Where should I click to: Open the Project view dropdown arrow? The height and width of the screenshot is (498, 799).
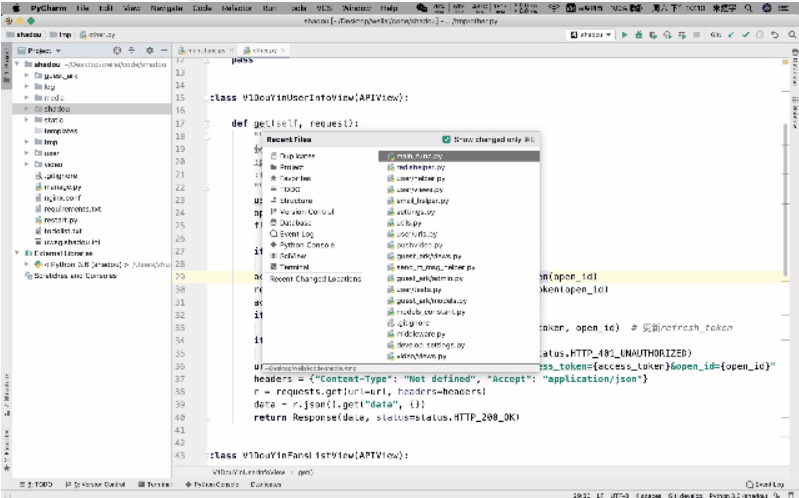[x=58, y=51]
